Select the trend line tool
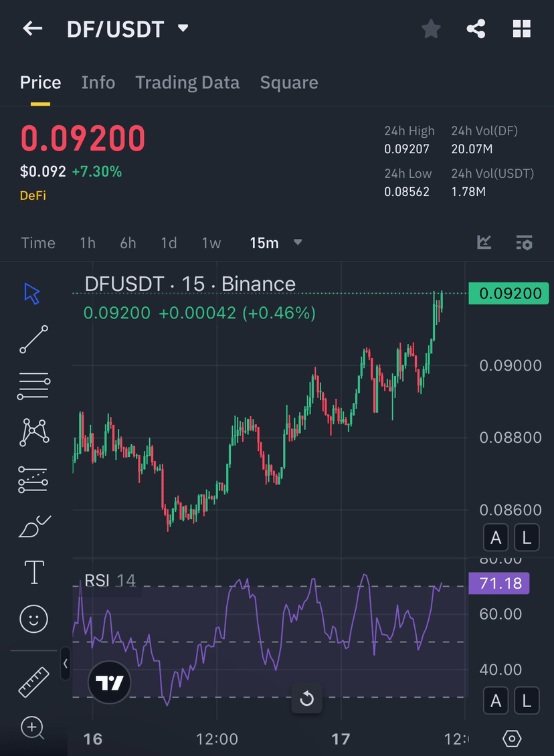The height and width of the screenshot is (756, 554). [x=33, y=339]
